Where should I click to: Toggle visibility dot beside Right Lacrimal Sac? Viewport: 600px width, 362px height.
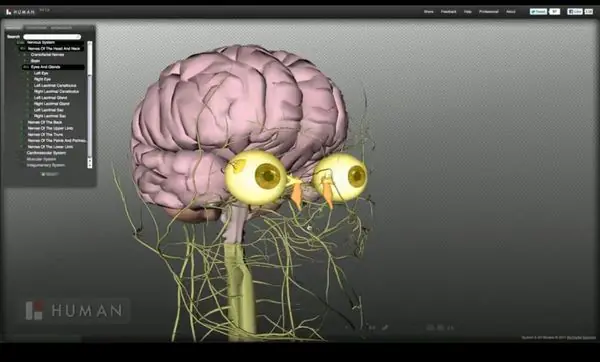pyautogui.click(x=28, y=116)
